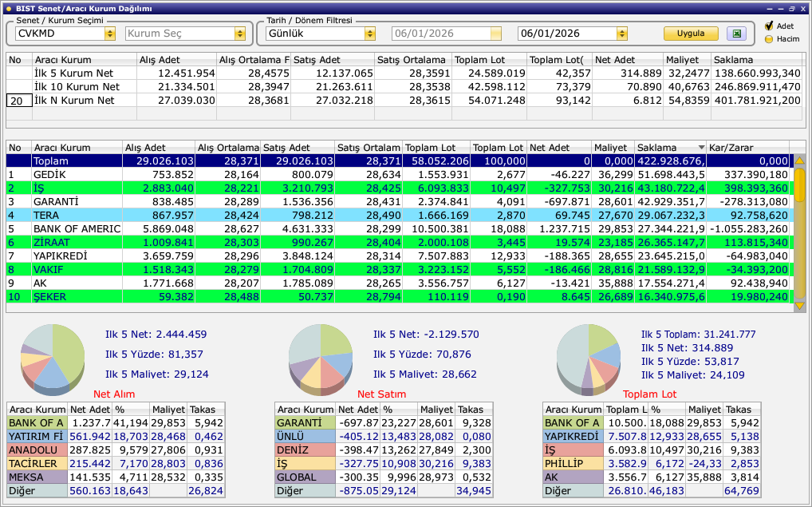Click the Ilk 5 Net: 2.444.459 label
812x507 pixels.
156,335
